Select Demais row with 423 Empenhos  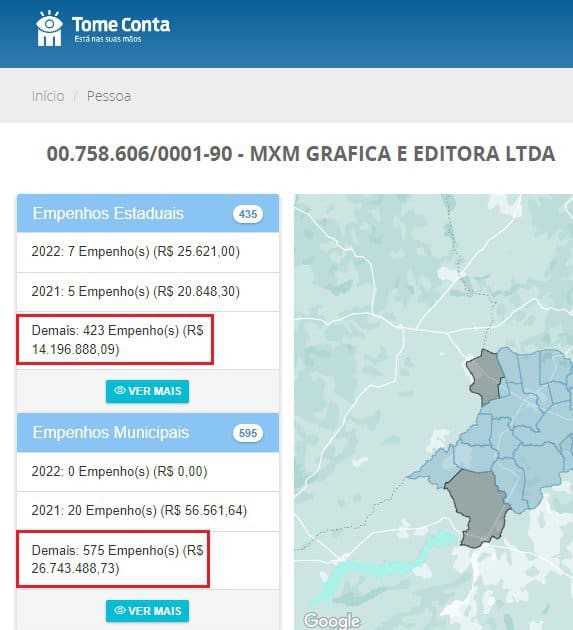pos(148,340)
